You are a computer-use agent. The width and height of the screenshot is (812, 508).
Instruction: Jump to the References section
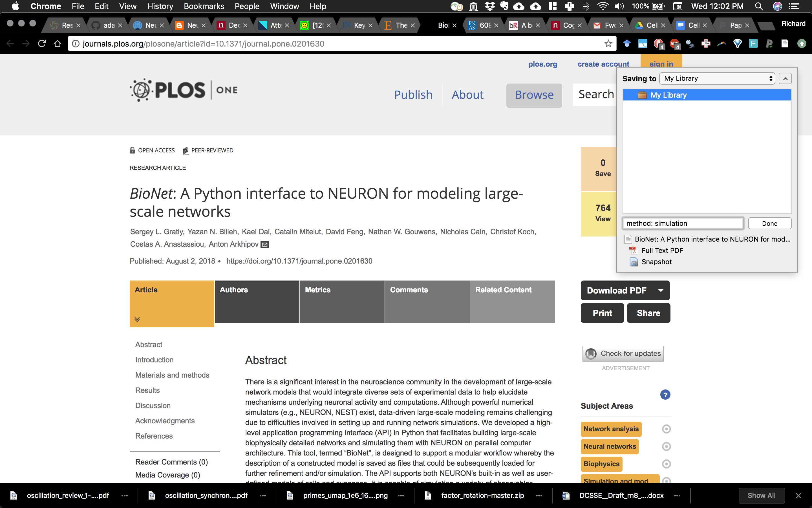click(154, 436)
